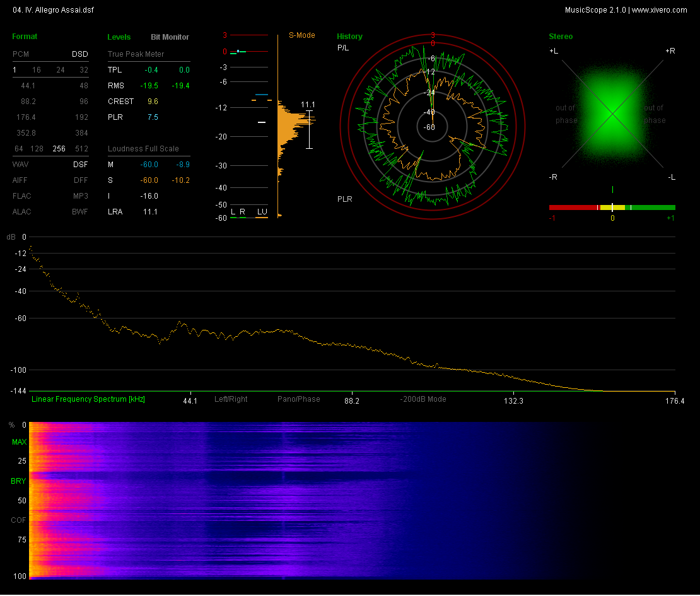
Task: Select MAX spectrogram color mode
Action: tap(19, 443)
